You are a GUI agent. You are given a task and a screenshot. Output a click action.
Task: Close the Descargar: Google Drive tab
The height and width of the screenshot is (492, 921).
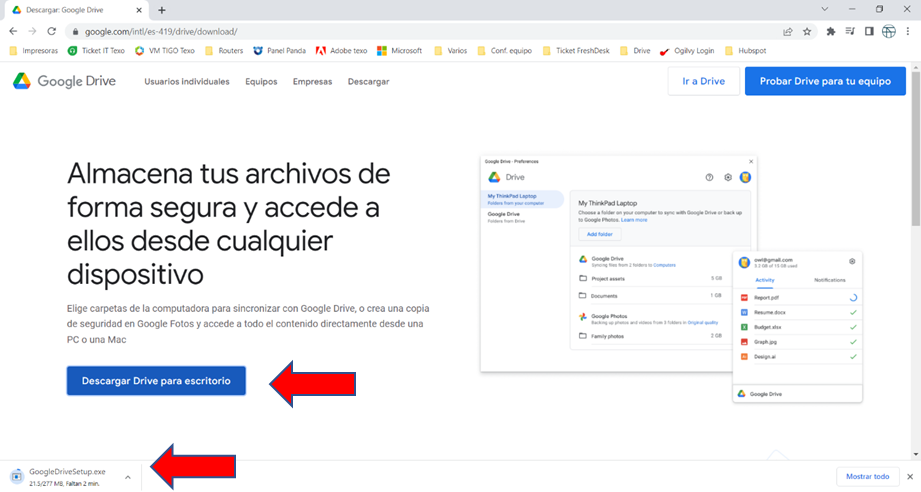[139, 10]
